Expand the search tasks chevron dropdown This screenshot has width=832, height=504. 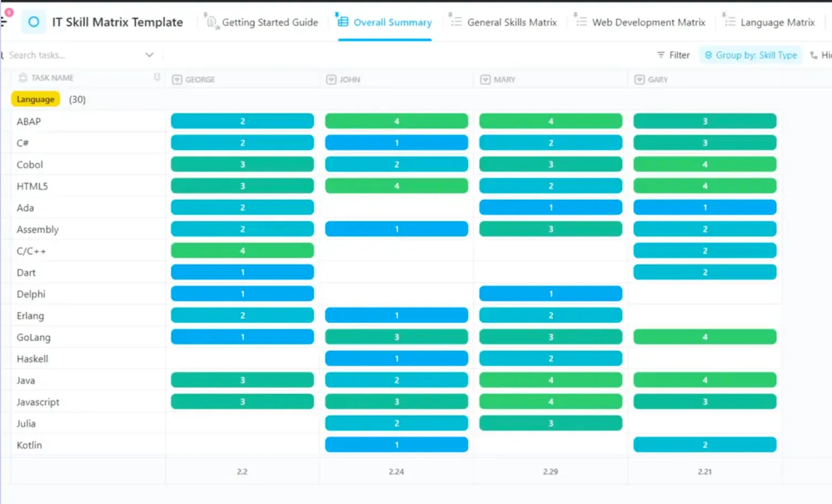[x=149, y=55]
